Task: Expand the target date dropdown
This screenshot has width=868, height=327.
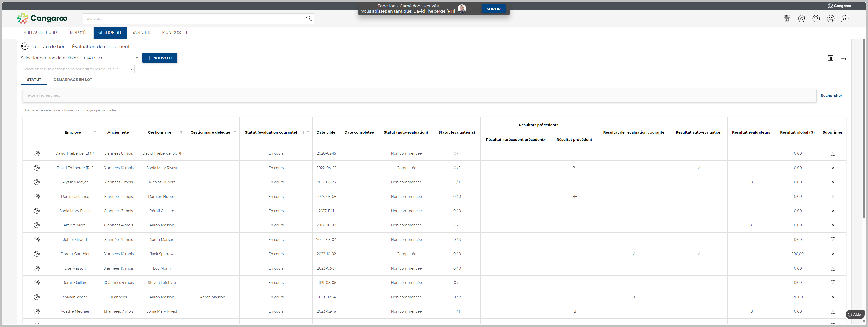Action: [137, 58]
